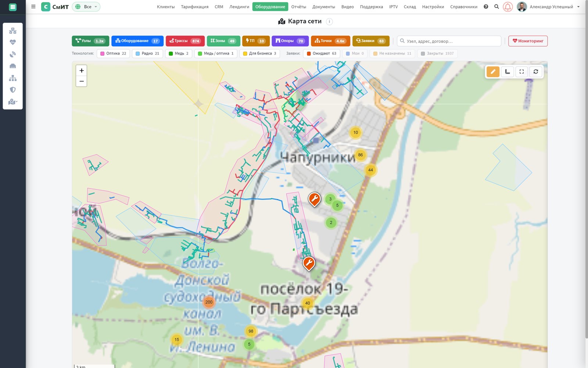The height and width of the screenshot is (368, 588).
Task: Toggle the Медь / оптика filter
Action: [x=216, y=53]
